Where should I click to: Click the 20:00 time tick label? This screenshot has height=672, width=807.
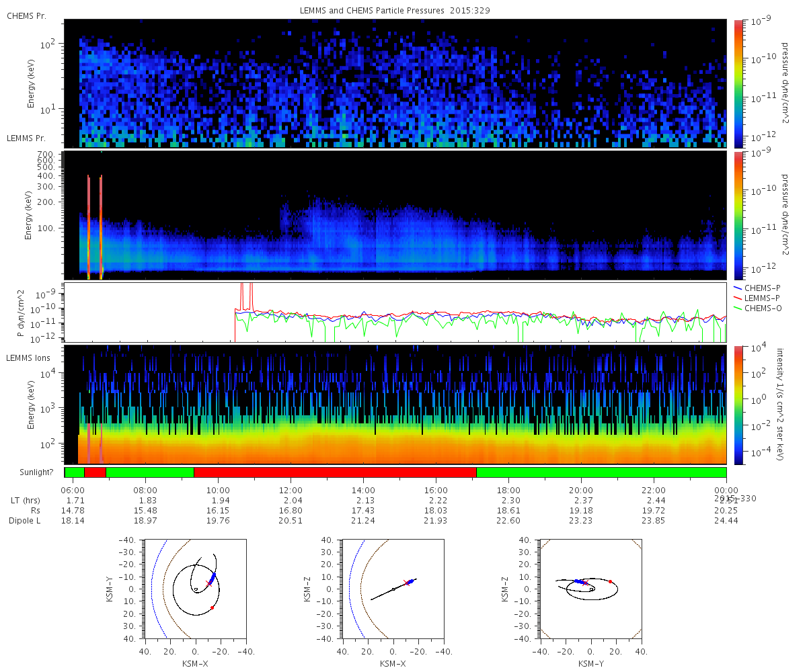point(581,491)
